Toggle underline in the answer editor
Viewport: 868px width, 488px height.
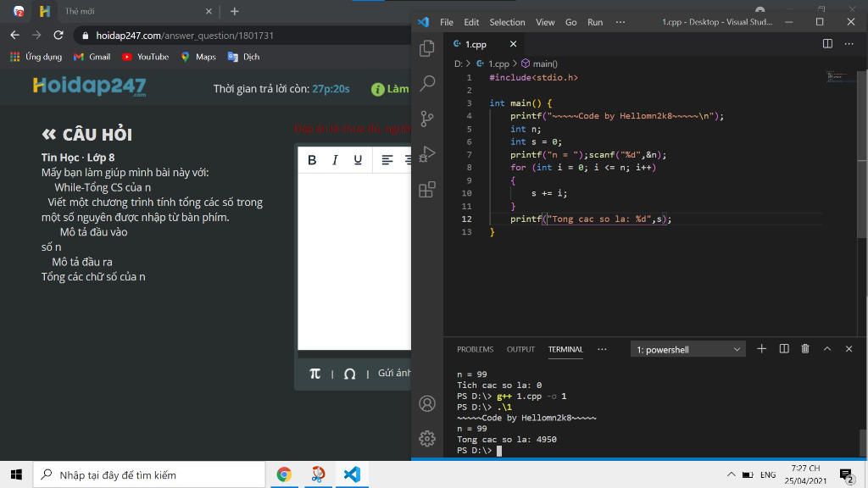pos(358,160)
